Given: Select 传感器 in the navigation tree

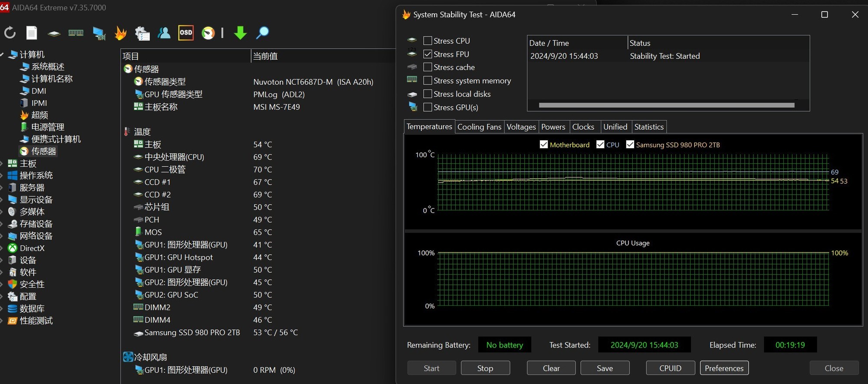Looking at the screenshot, I should coord(43,151).
